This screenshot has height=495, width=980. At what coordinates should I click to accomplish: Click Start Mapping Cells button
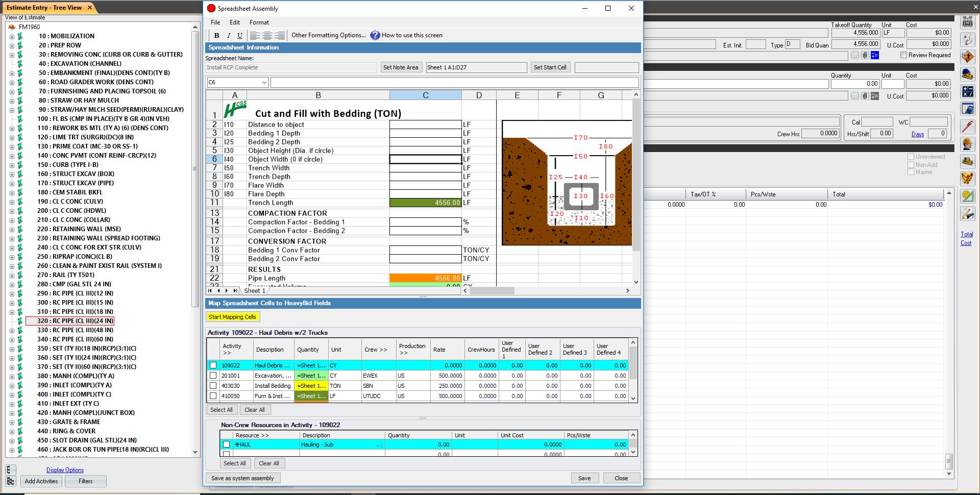(x=232, y=317)
